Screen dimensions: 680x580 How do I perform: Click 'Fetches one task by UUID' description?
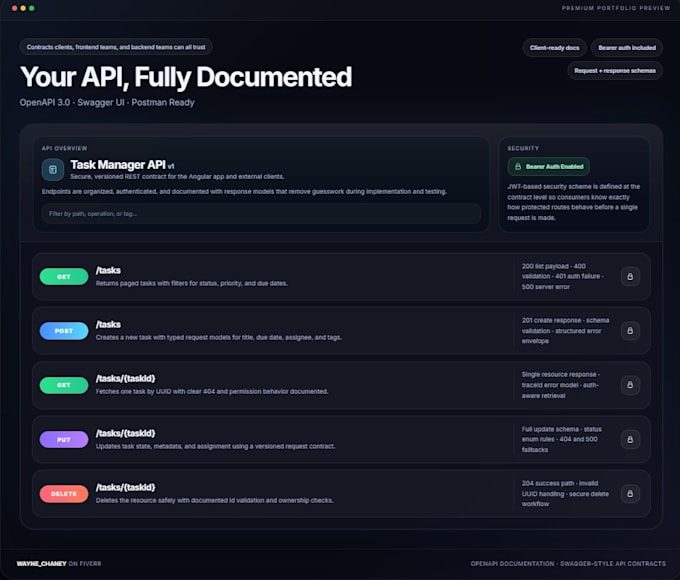[212, 392]
